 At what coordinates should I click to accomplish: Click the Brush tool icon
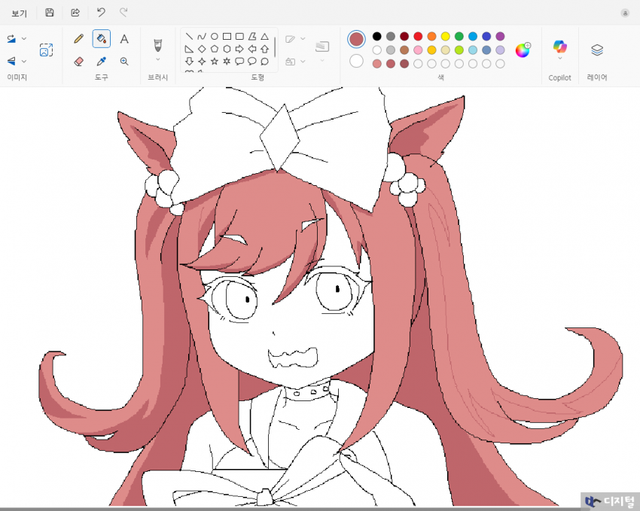pyautogui.click(x=158, y=45)
